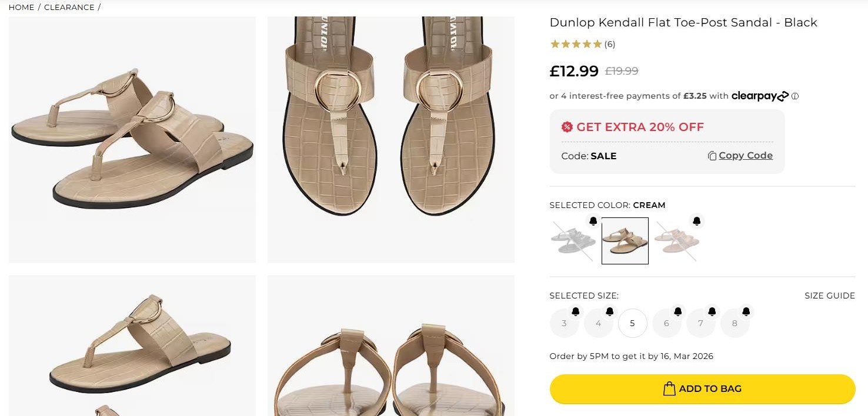Select size 5
The width and height of the screenshot is (868, 416).
(x=632, y=323)
